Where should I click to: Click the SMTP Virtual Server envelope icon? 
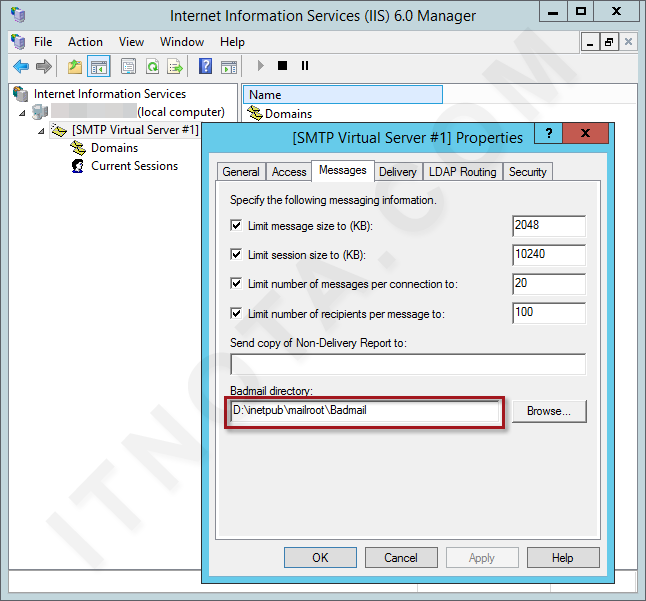[59, 131]
